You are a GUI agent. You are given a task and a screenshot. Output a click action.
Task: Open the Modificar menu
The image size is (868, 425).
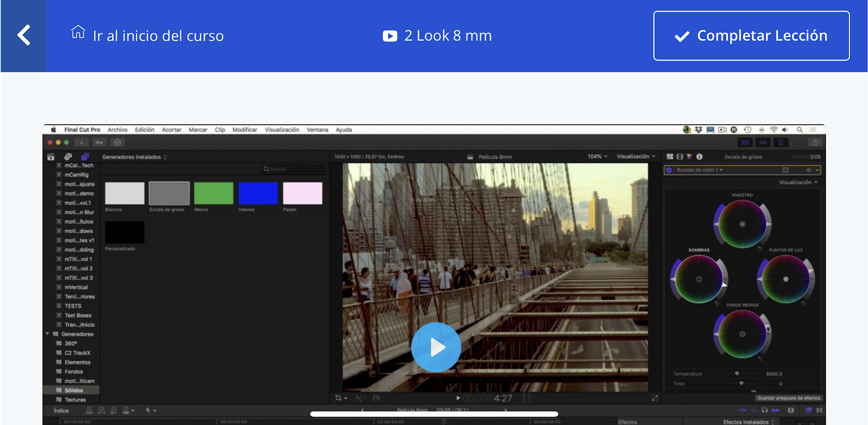[x=245, y=130]
